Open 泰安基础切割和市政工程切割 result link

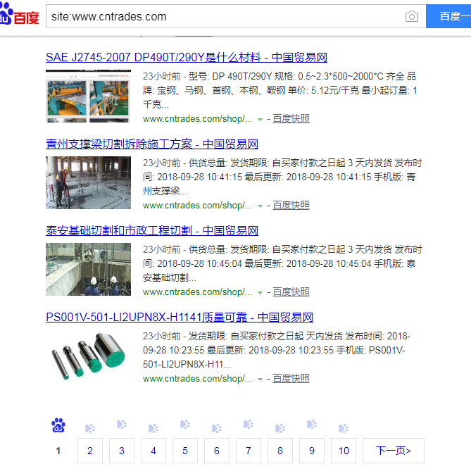pyautogui.click(x=152, y=231)
